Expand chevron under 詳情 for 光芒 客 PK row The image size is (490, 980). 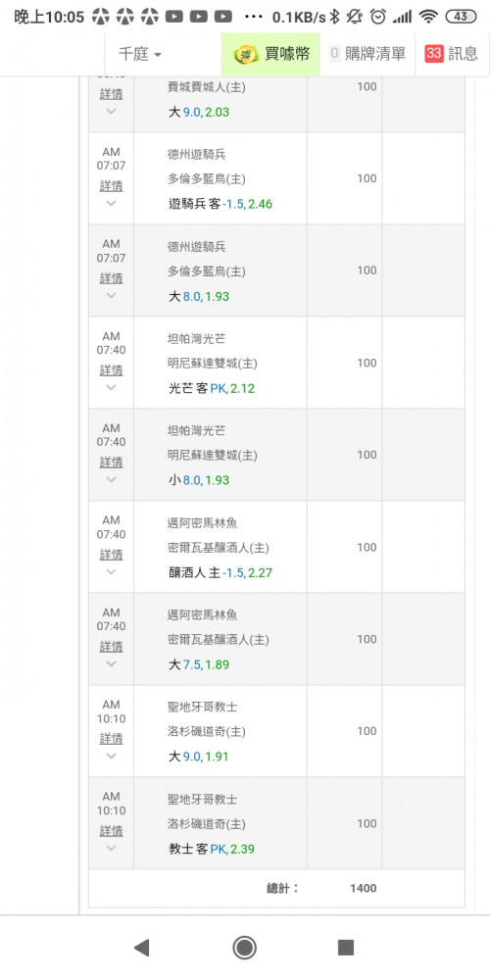coord(112,387)
